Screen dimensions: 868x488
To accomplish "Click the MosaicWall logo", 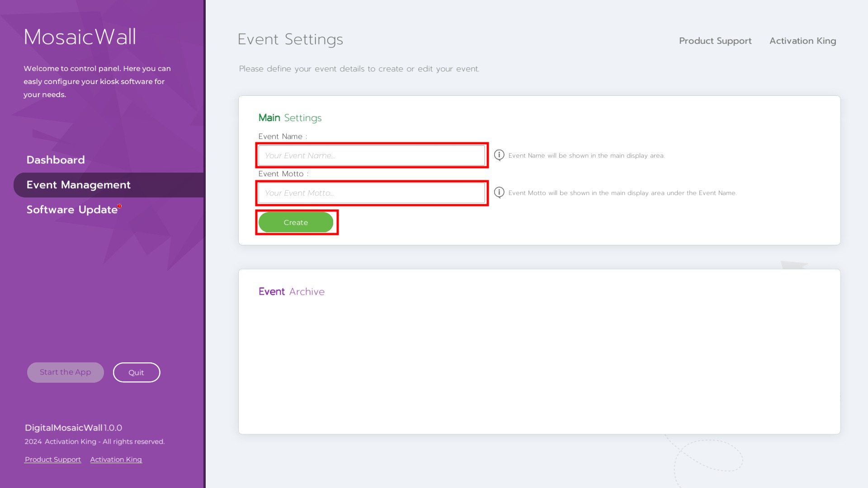I will coord(80,37).
